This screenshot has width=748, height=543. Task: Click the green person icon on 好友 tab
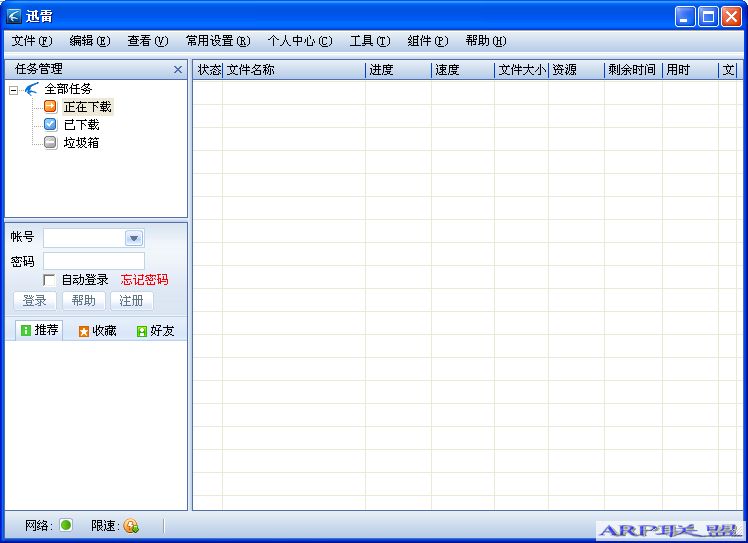(142, 331)
